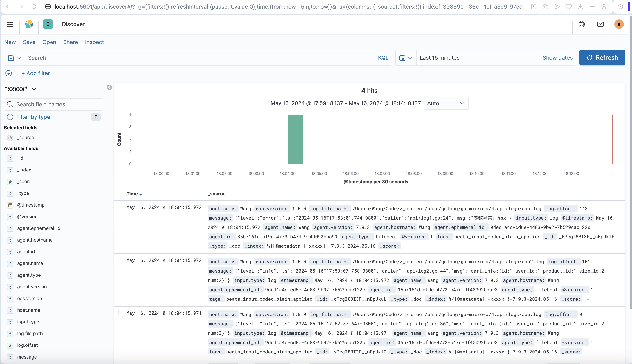This screenshot has height=364, width=632.
Task: Open the user avatar menu 'e'
Action: click(619, 24)
